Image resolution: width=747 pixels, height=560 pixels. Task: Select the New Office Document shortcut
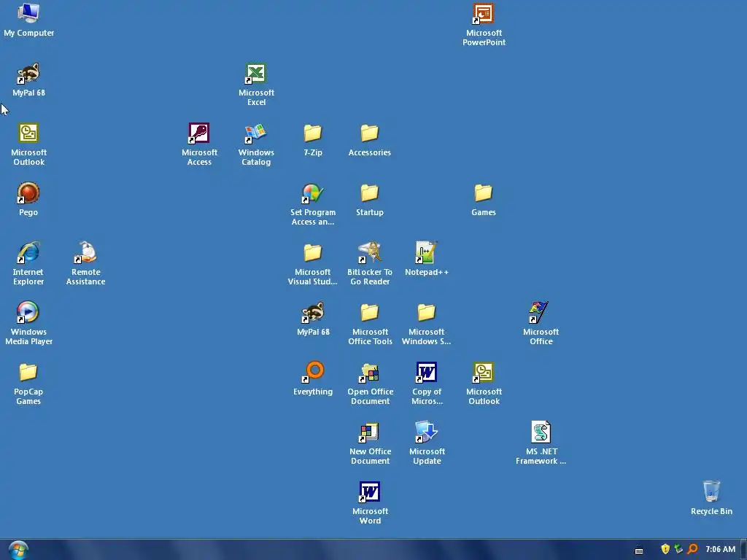tap(370, 443)
